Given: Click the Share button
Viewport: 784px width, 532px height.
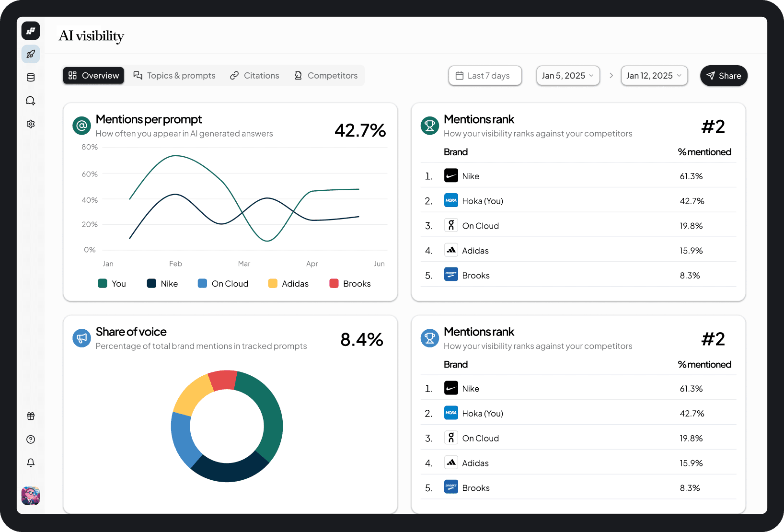Looking at the screenshot, I should pyautogui.click(x=724, y=76).
